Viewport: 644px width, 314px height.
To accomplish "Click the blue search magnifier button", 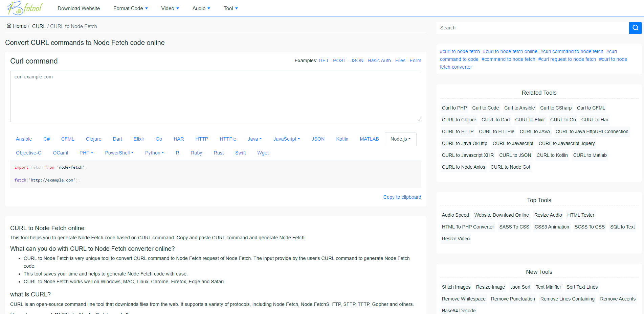I will pyautogui.click(x=635, y=28).
